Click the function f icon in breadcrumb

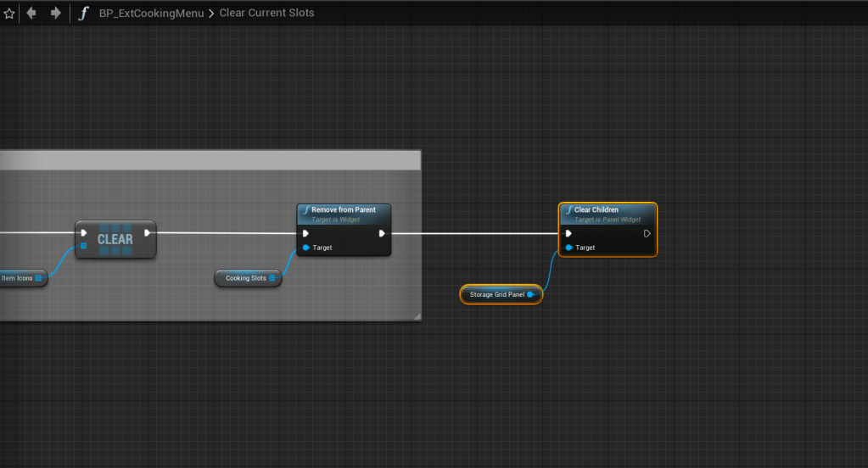[83, 14]
